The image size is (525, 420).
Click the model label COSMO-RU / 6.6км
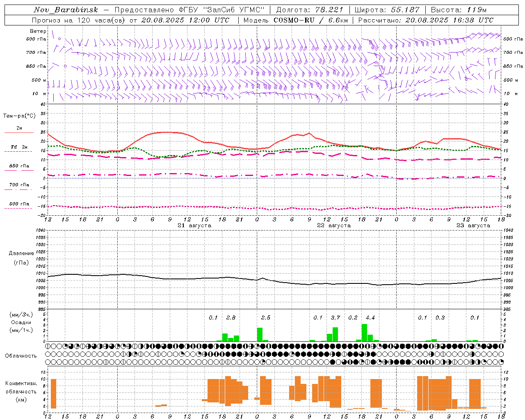tap(310, 20)
